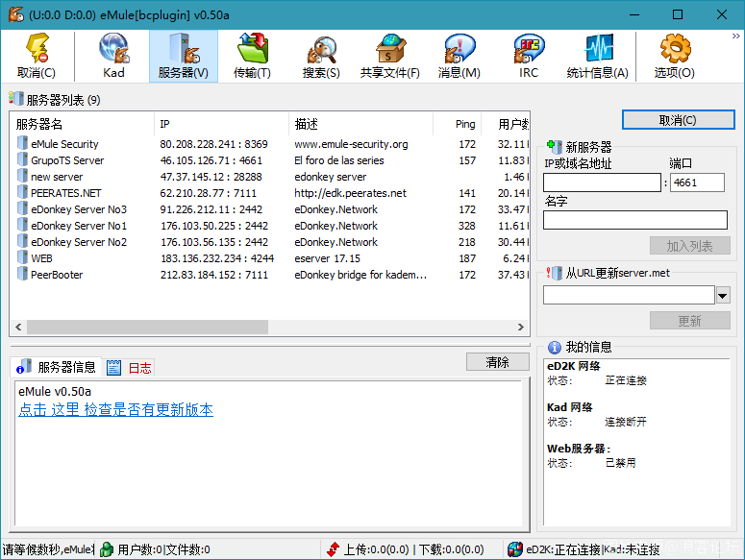
Task: Click the server list horizontal scrollbar thumb
Action: (148, 327)
